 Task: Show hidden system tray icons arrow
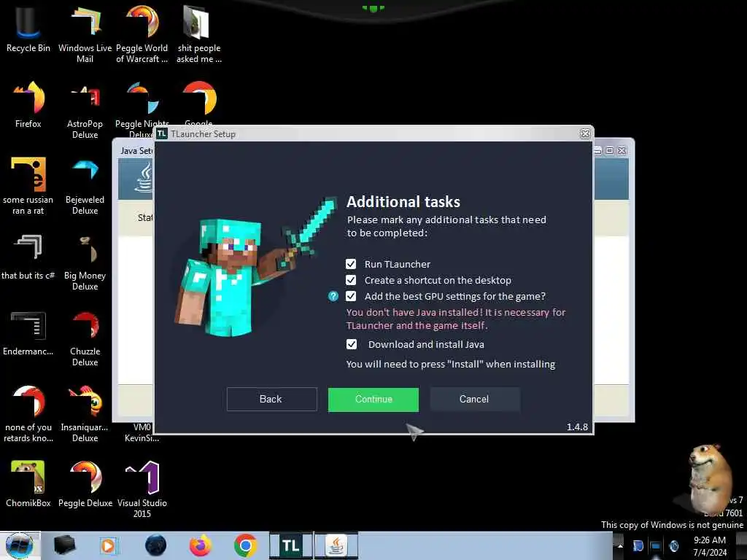coord(620,546)
